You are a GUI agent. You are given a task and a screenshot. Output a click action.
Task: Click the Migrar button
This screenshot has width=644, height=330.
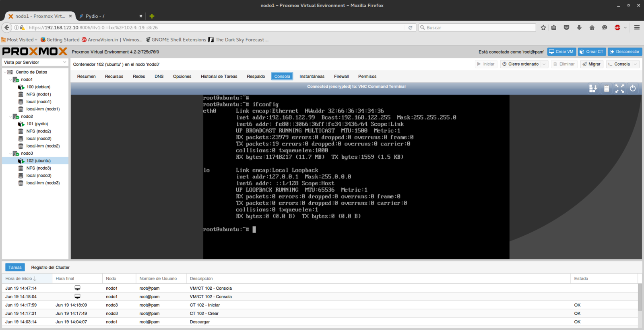point(592,64)
